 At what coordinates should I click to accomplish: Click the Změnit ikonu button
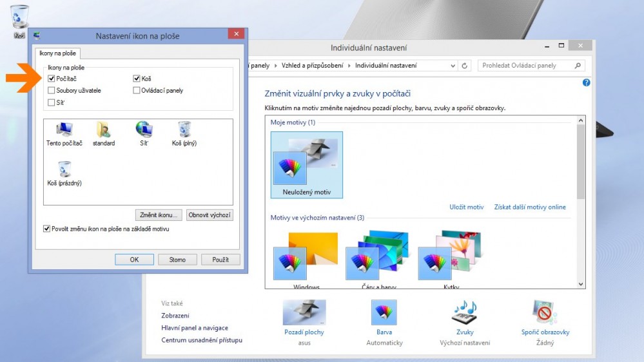click(x=159, y=215)
